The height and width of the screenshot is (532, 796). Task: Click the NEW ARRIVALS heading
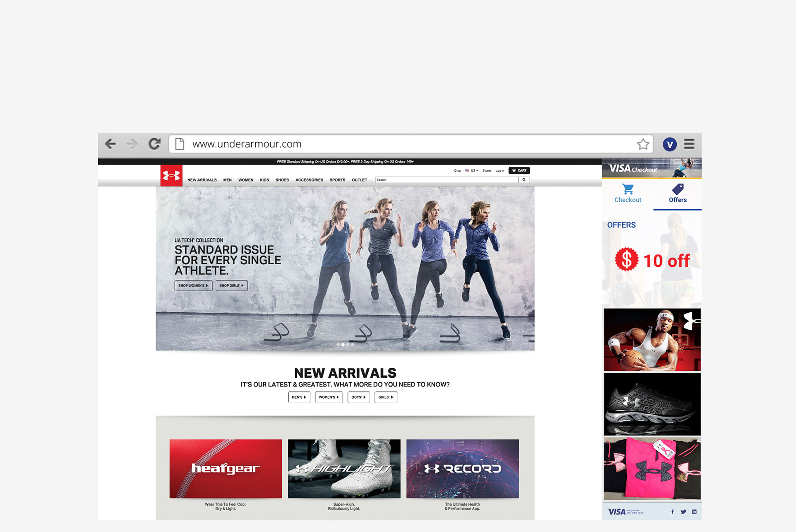345,373
